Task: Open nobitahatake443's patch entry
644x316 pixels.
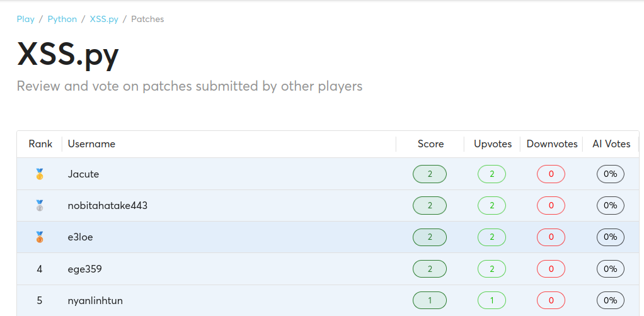Action: (108, 205)
